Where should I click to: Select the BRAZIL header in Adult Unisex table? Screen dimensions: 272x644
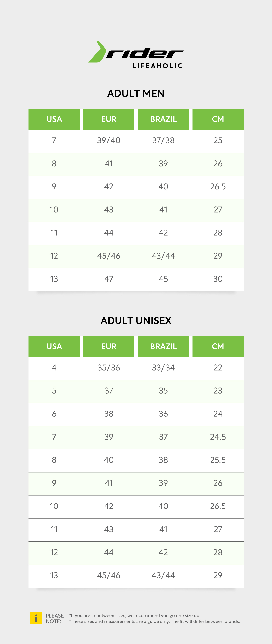click(163, 347)
